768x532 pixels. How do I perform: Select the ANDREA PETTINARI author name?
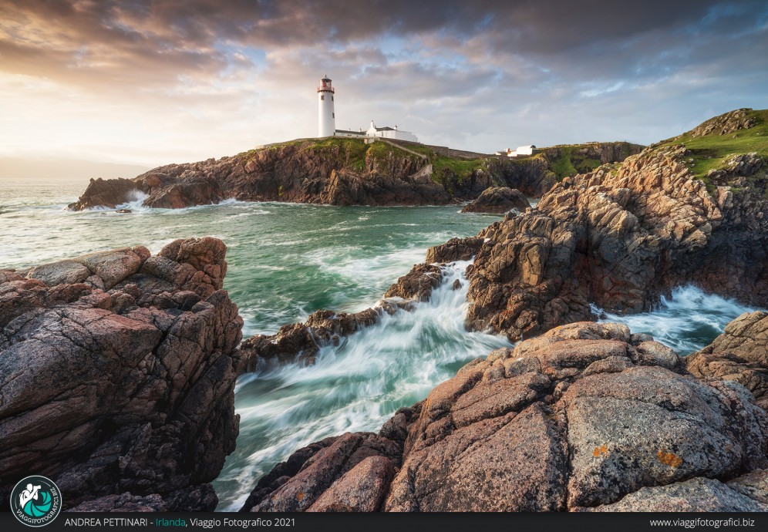[106, 523]
